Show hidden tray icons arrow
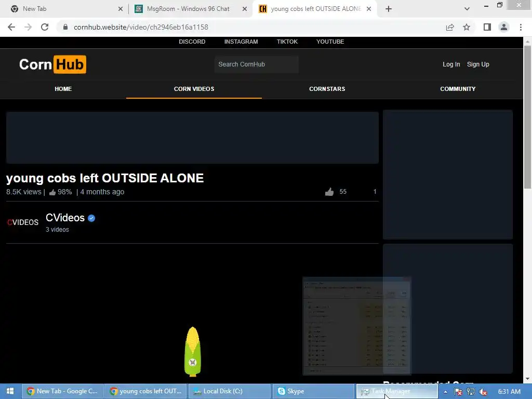Viewport: 532px width, 399px height. click(445, 392)
